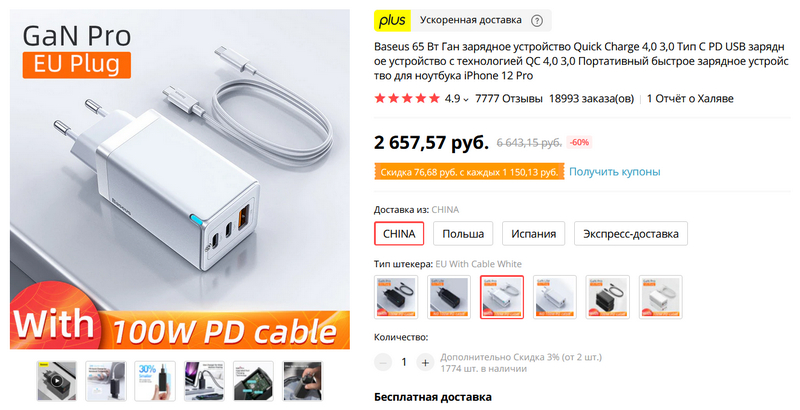This screenshot has width=800, height=410.
Task: Select Испания as shipping origin
Action: pos(533,234)
